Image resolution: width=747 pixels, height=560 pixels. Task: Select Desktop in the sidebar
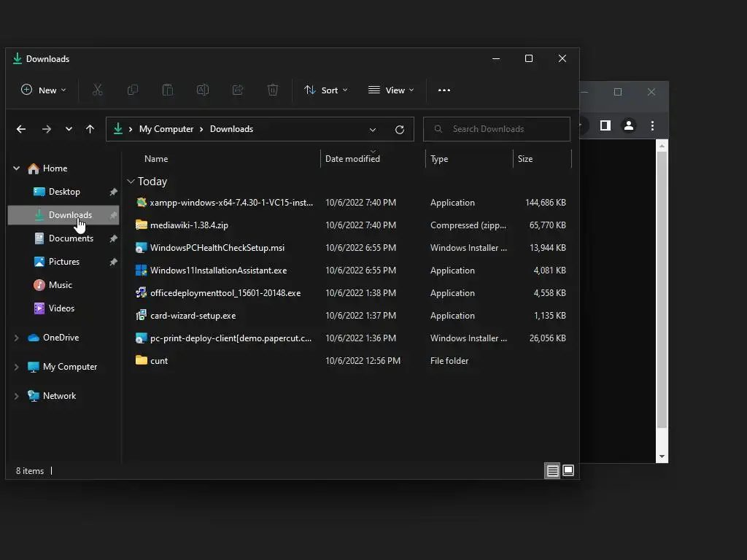pos(63,192)
